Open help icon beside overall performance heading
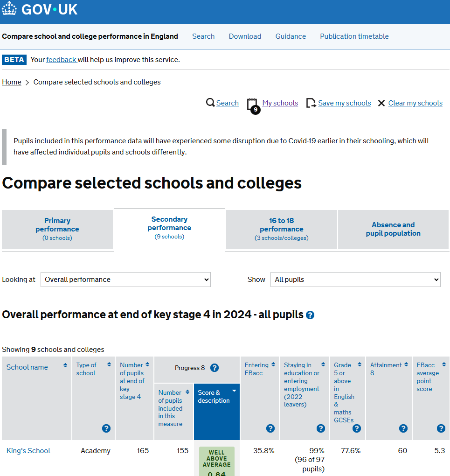 click(x=310, y=315)
